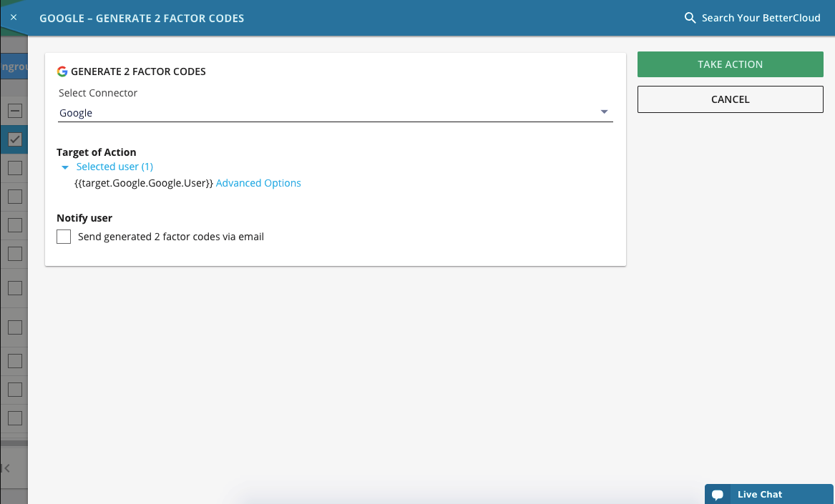Click the {{target.Google.Google.User}} text

[x=144, y=183]
